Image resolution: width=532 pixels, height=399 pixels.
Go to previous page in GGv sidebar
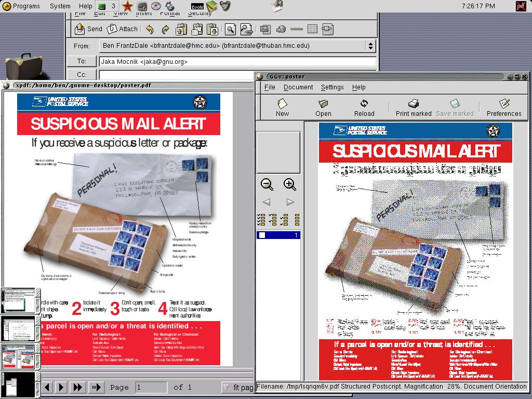pos(267,202)
